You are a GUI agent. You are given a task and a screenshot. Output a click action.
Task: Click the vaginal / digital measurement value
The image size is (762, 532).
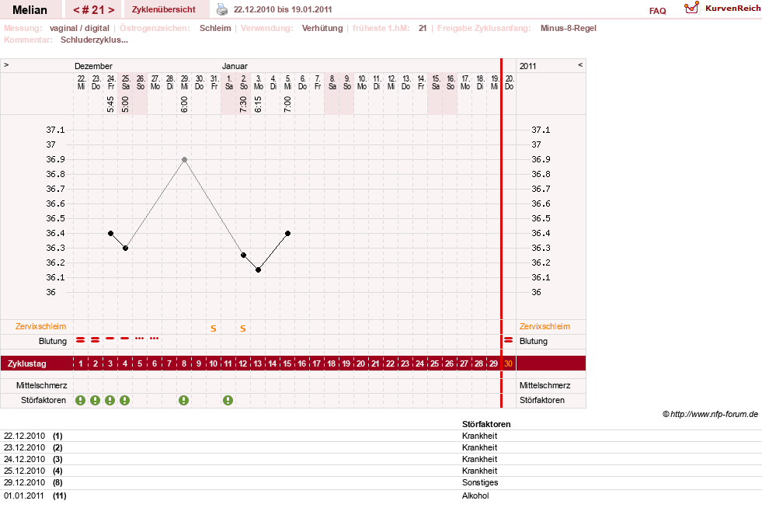80,28
